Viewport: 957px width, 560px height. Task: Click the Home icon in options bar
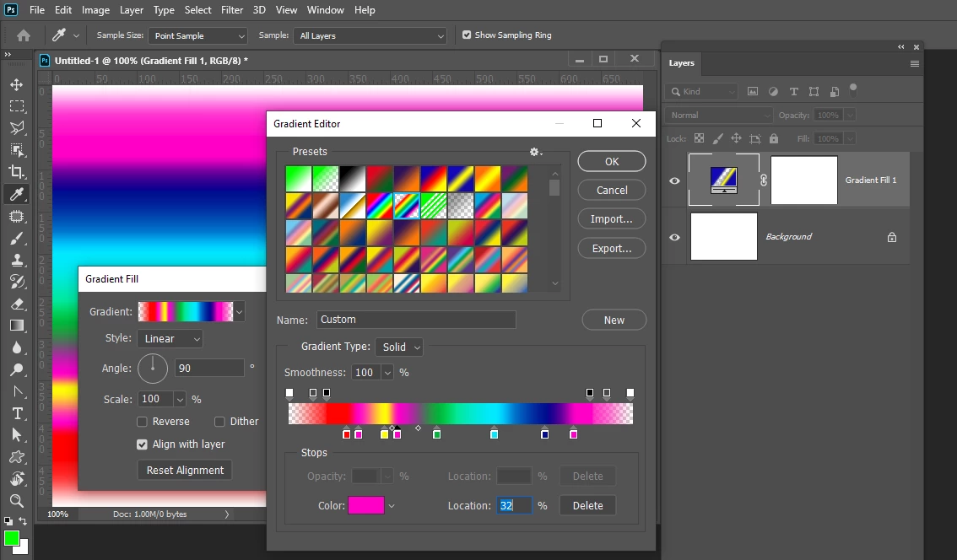coord(23,35)
